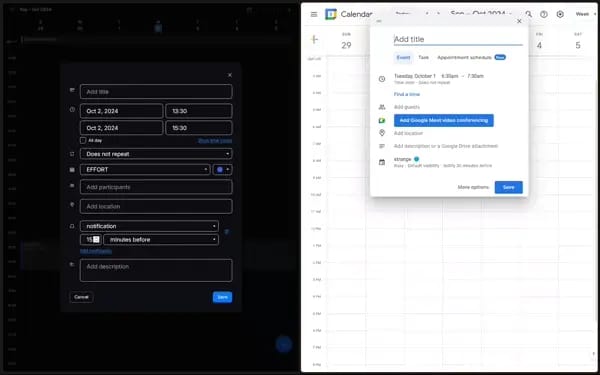The width and height of the screenshot is (600, 375).
Task: Click the repeat icon beside Does not repeat
Action: pos(72,154)
